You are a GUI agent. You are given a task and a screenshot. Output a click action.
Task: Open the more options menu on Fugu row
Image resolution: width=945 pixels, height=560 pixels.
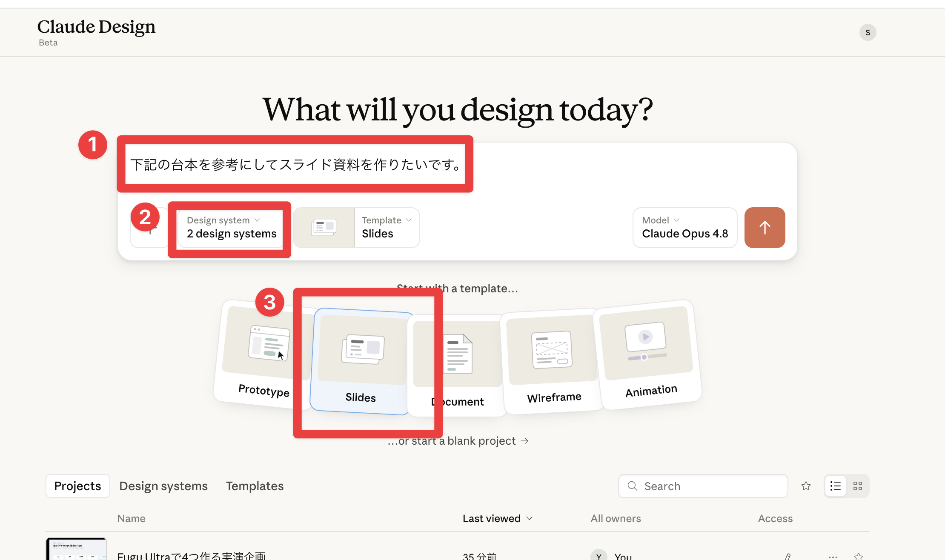pyautogui.click(x=833, y=557)
